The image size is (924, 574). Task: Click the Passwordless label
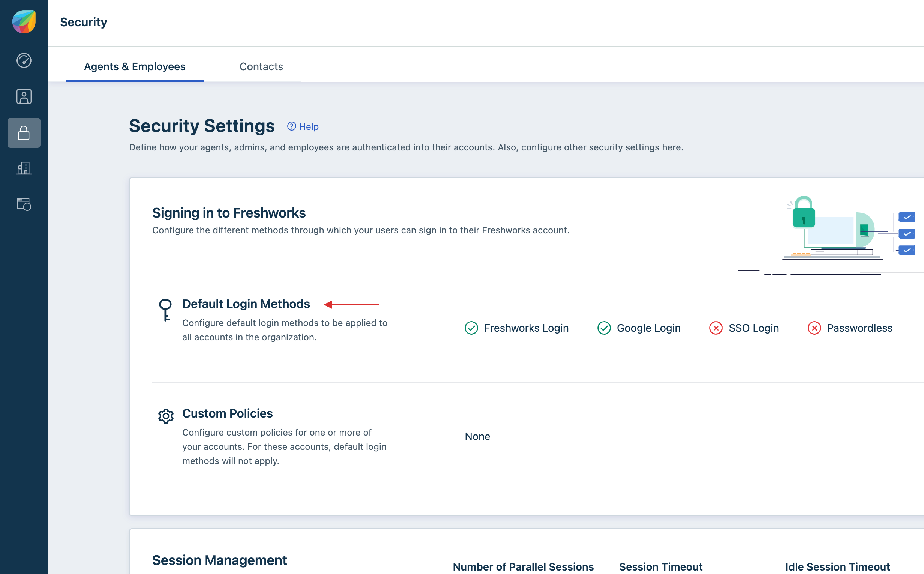(859, 328)
